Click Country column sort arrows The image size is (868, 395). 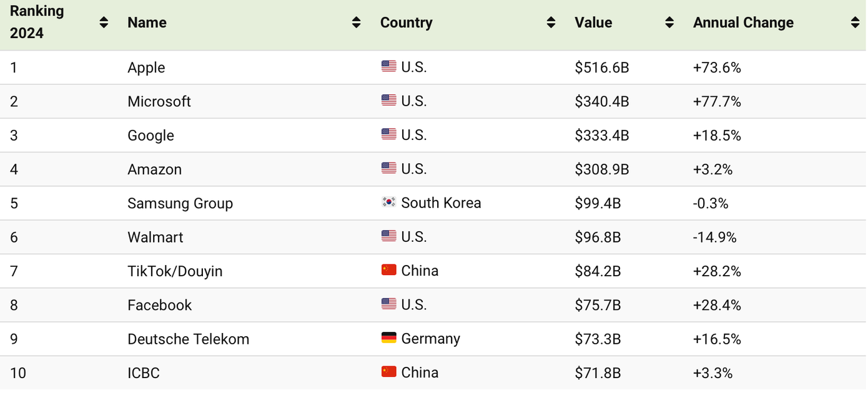click(551, 22)
